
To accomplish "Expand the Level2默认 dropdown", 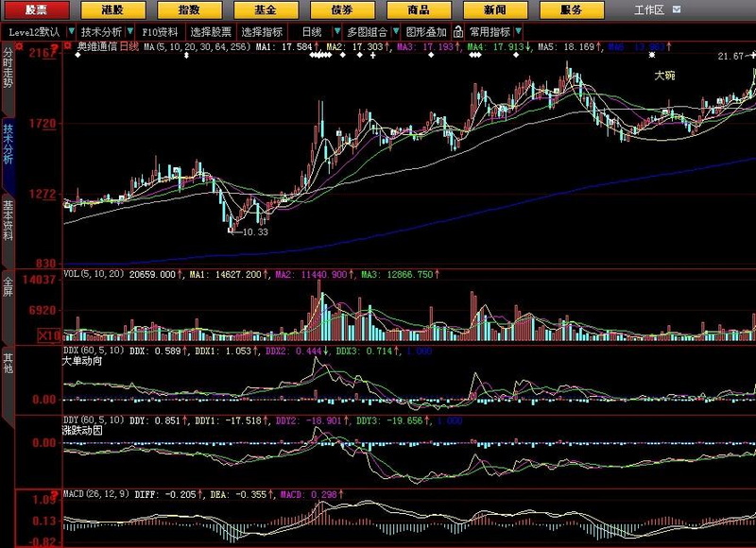I will (68, 31).
